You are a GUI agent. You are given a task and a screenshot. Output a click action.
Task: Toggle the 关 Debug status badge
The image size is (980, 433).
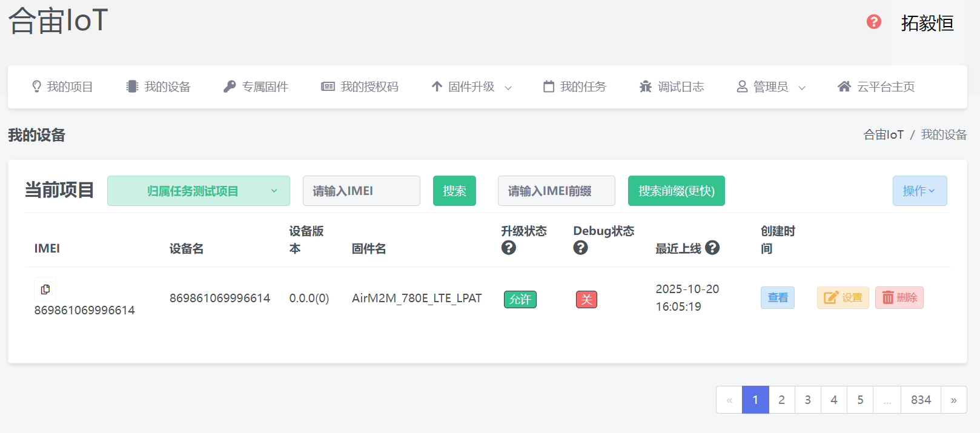click(586, 299)
